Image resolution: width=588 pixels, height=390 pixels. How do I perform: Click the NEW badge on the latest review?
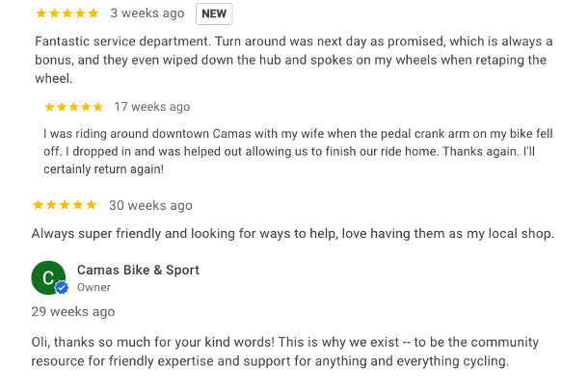[x=213, y=13]
